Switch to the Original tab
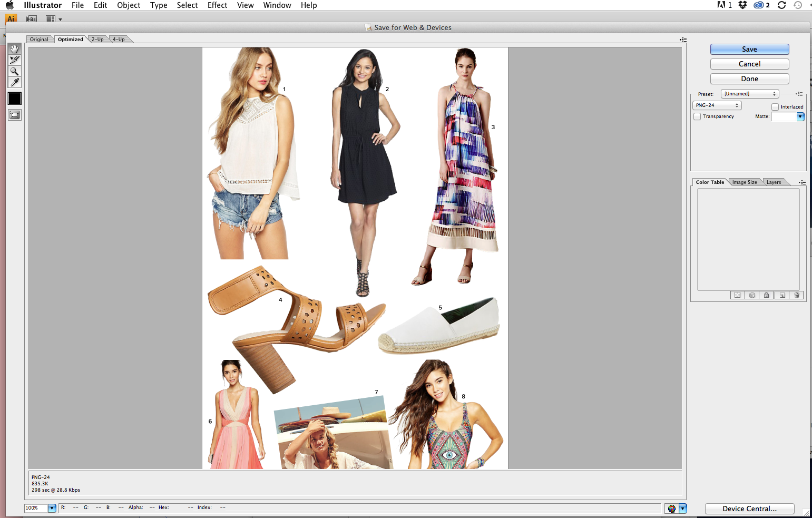This screenshot has height=518, width=812. click(39, 40)
